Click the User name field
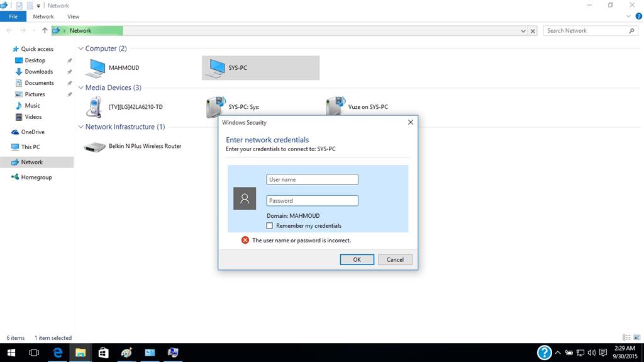Image resolution: width=644 pixels, height=362 pixels. coord(312,179)
